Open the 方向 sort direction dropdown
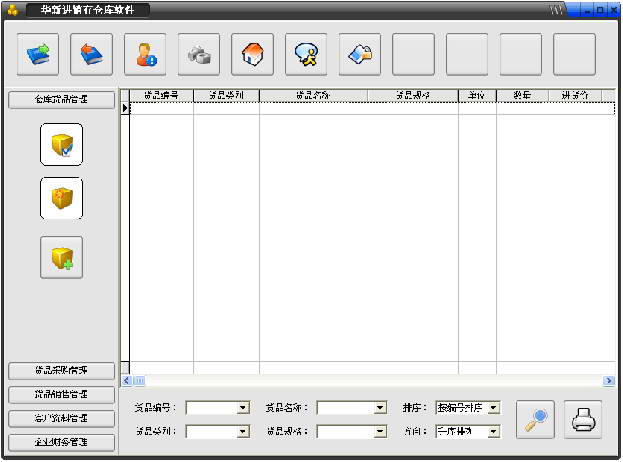The image size is (623, 462). coord(493,432)
